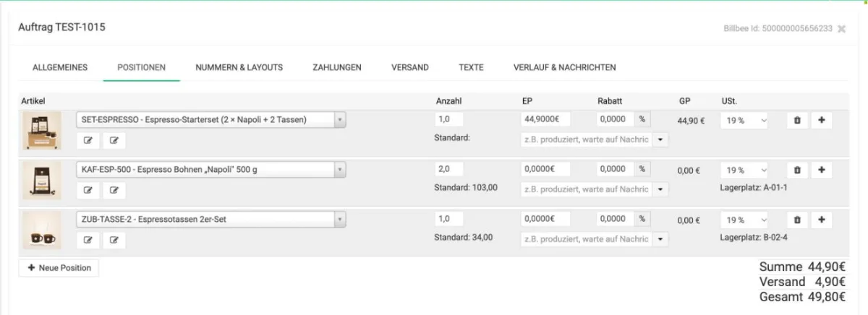868x315 pixels.
Task: Switch to the Versand tab
Action: coord(410,67)
